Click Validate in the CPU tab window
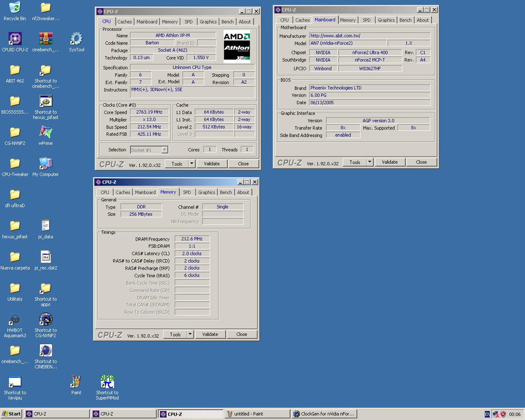The height and width of the screenshot is (420, 525). [212, 164]
